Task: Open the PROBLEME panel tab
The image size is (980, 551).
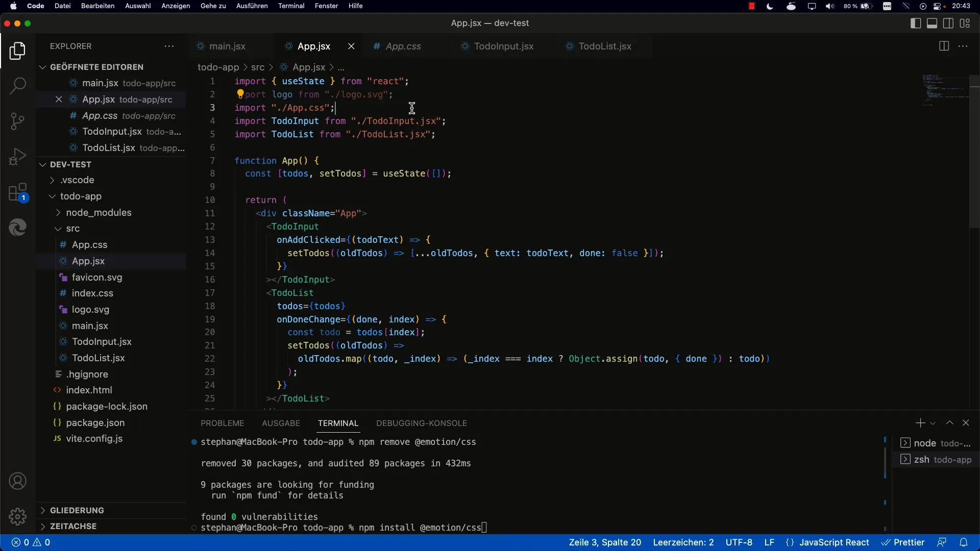Action: (x=222, y=423)
